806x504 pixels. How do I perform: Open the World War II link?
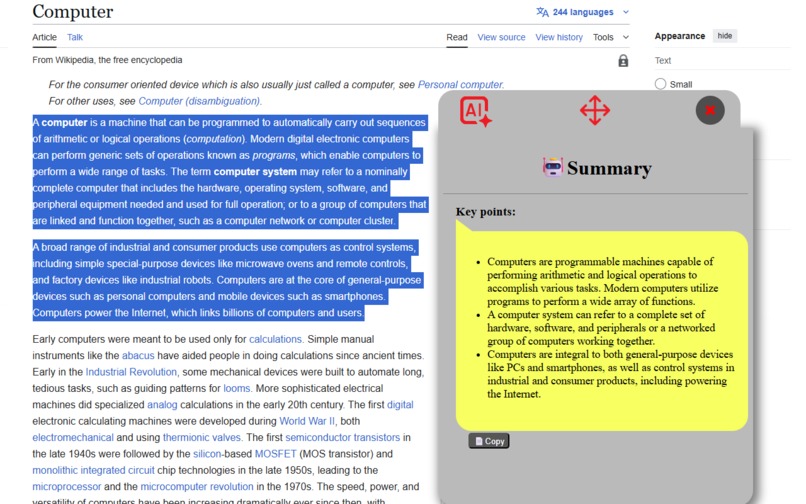click(x=307, y=421)
